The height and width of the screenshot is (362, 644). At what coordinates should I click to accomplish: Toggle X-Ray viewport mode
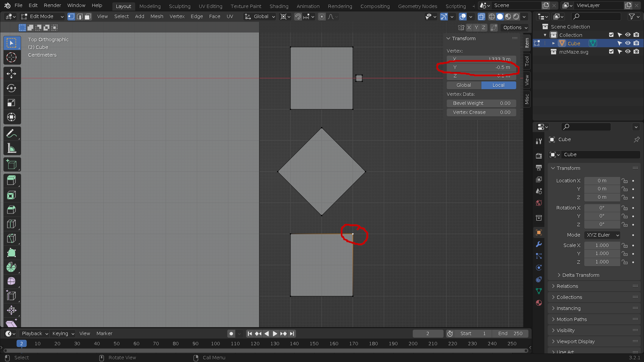click(481, 16)
